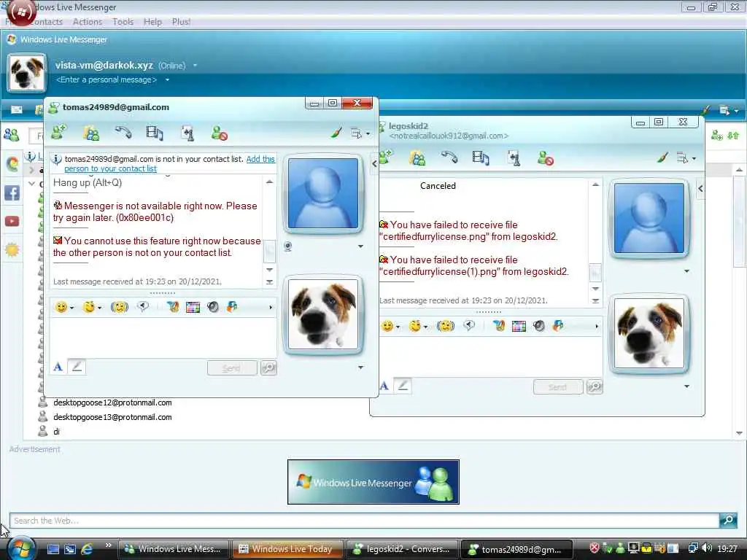
Task: Open Tools menu
Action: [x=123, y=21]
